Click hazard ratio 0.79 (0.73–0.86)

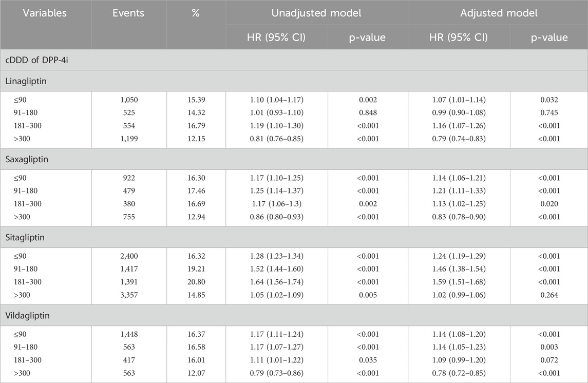pos(277,374)
